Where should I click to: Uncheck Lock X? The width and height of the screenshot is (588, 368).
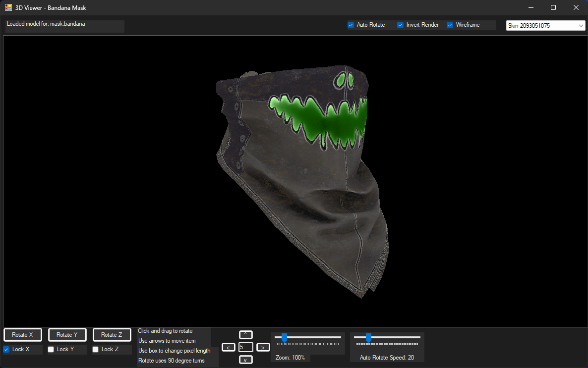(7, 349)
